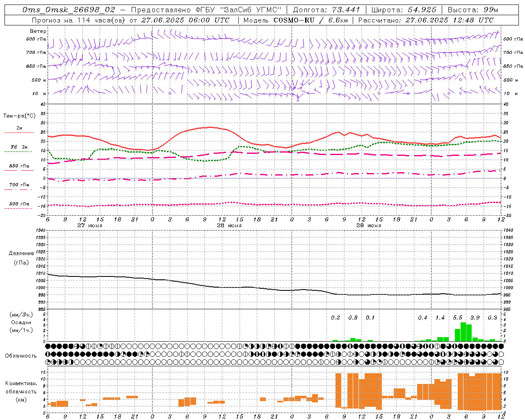
Task: Click the green dashed Td legend line sample
Action: coord(18,151)
